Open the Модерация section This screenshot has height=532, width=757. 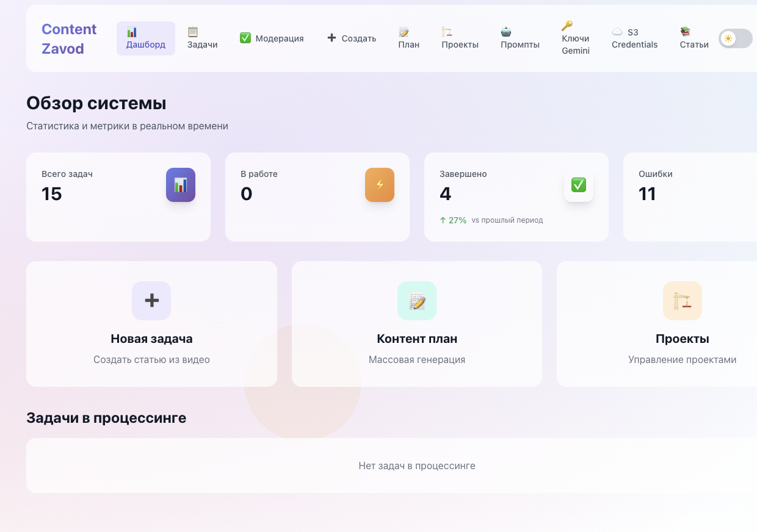272,38
